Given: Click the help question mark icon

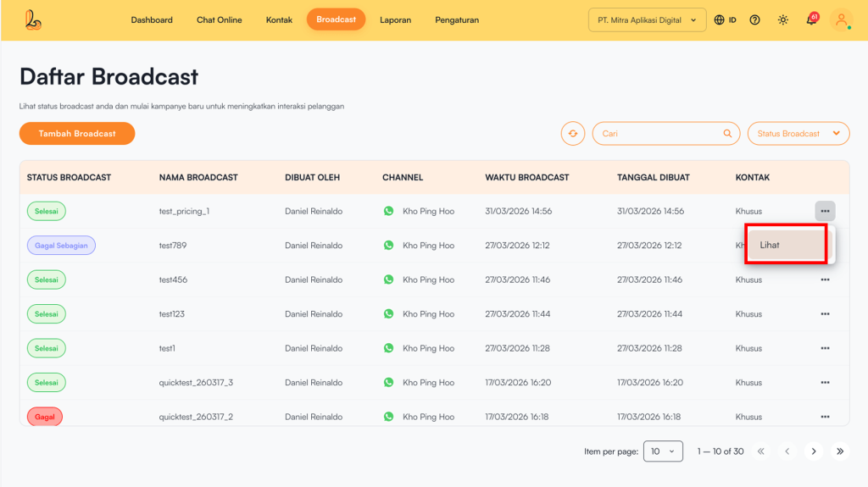Looking at the screenshot, I should point(754,20).
